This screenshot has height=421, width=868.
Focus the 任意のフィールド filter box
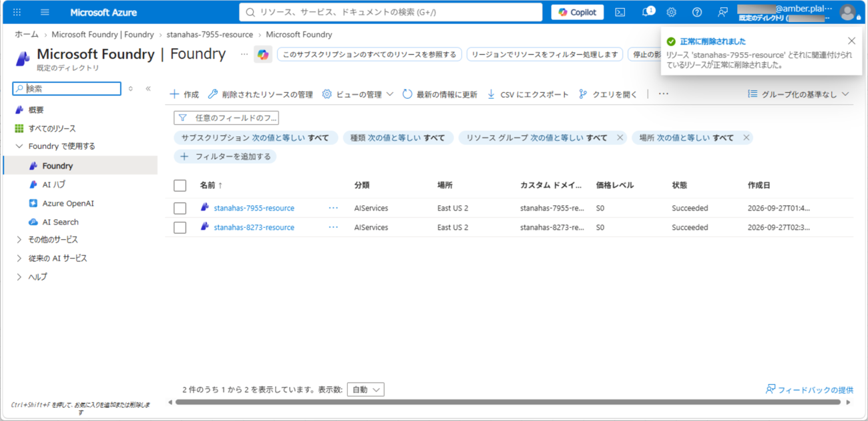(x=226, y=118)
